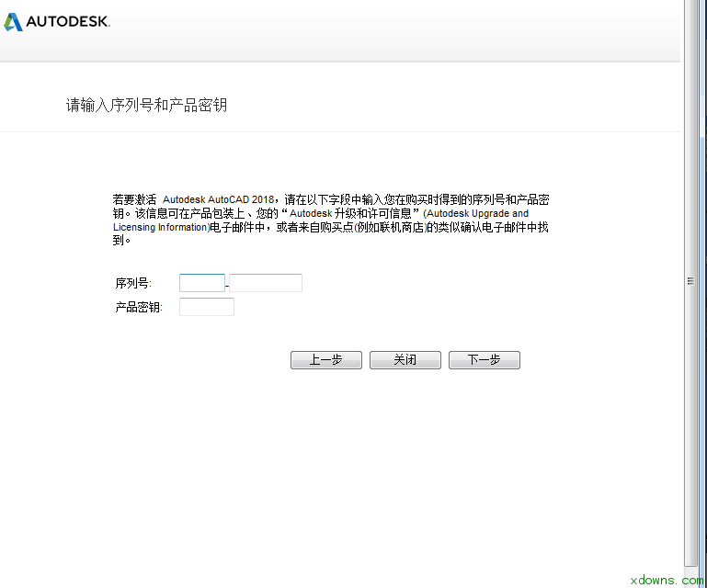Click the vertical scrollbar grip handle

pos(690,281)
